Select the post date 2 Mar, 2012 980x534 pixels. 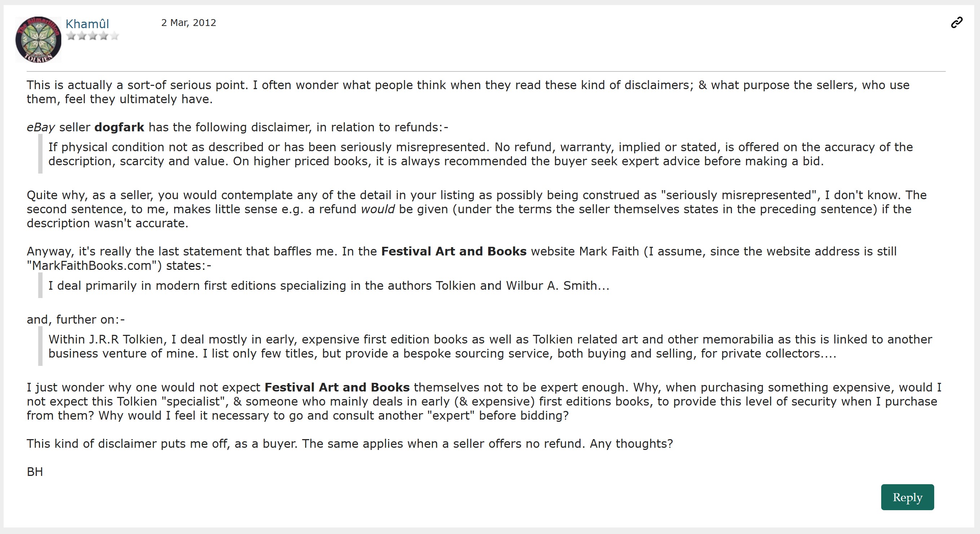(x=188, y=23)
